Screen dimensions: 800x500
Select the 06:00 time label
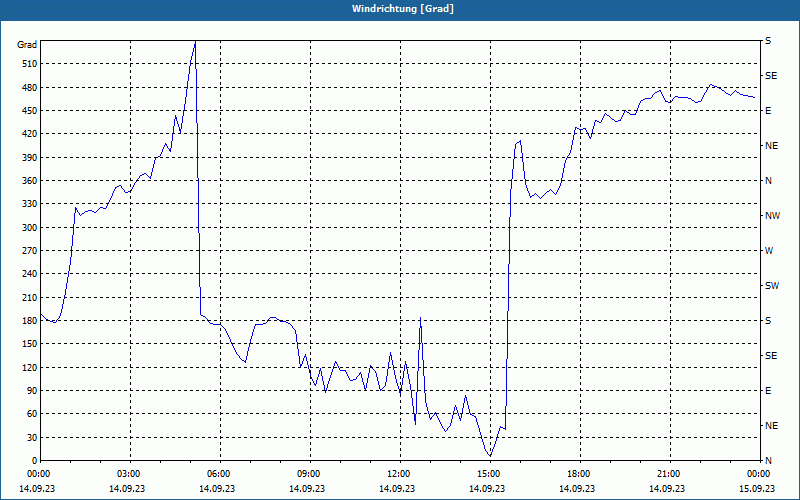coord(220,474)
